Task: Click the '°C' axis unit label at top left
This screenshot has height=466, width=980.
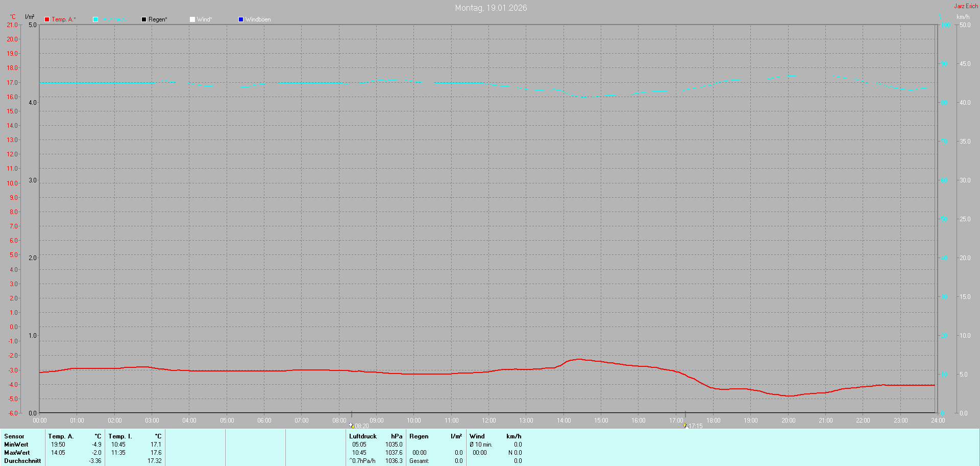Action: point(13,17)
